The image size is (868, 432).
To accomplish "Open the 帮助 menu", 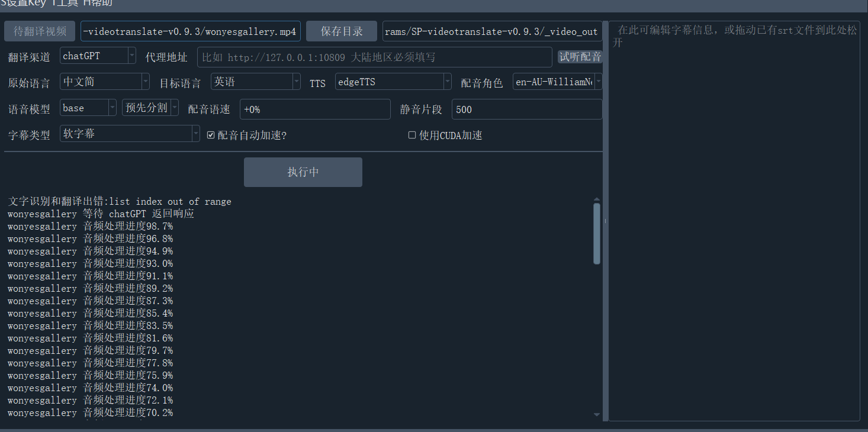I will pyautogui.click(x=98, y=3).
